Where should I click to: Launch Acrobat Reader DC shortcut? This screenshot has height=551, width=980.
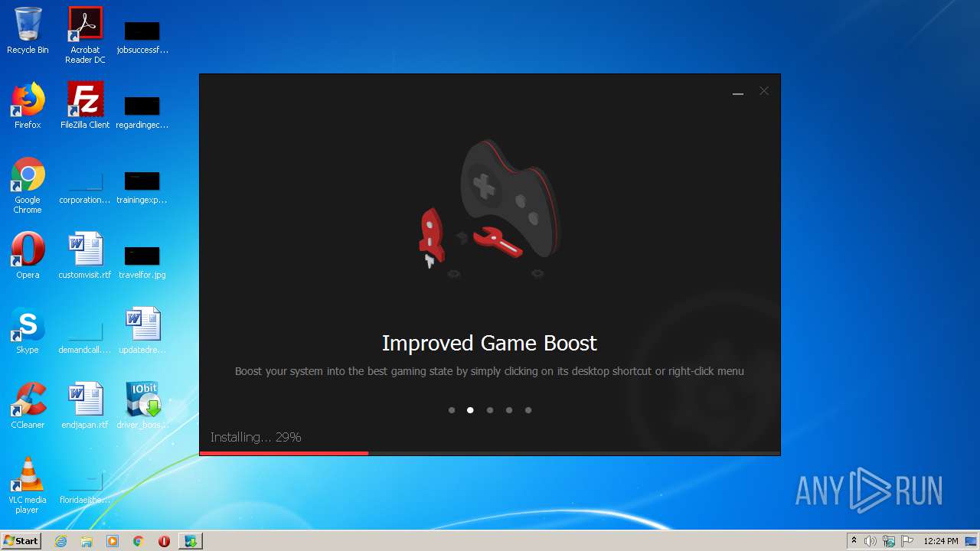pos(85,35)
